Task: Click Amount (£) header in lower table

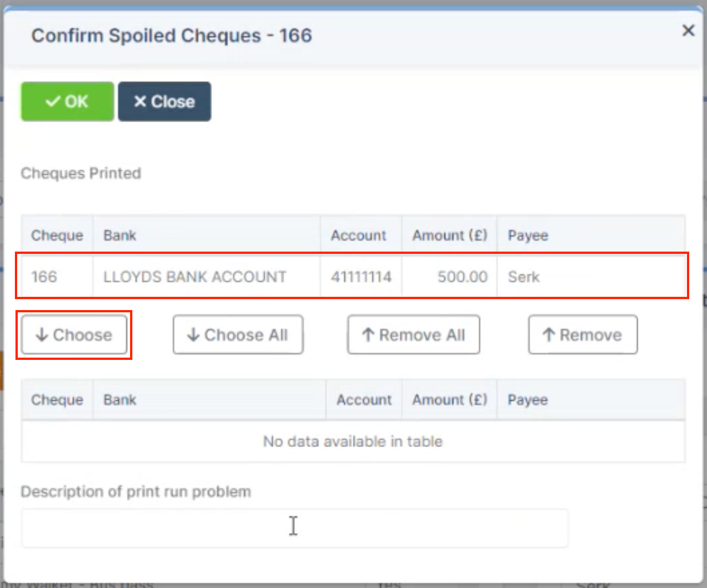Action: (450, 399)
